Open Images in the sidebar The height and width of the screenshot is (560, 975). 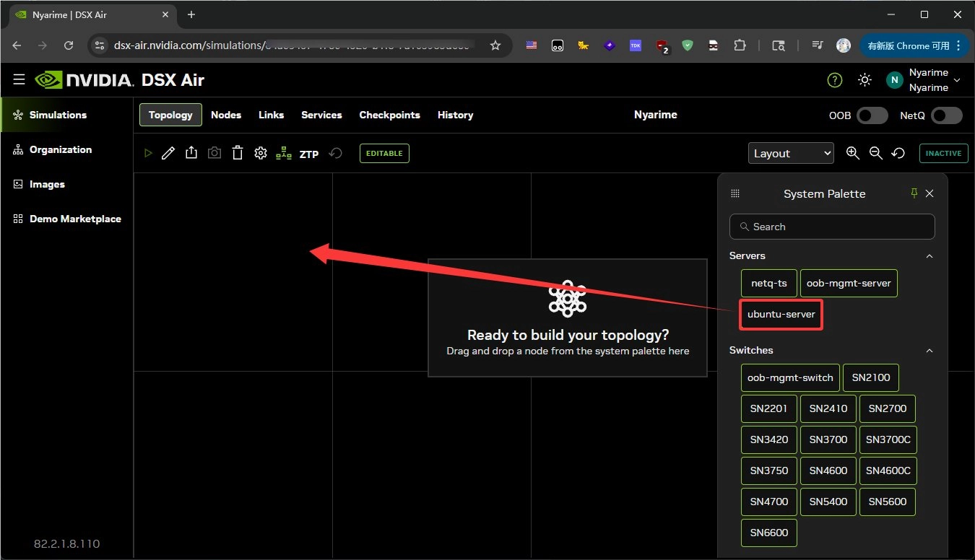click(67, 184)
